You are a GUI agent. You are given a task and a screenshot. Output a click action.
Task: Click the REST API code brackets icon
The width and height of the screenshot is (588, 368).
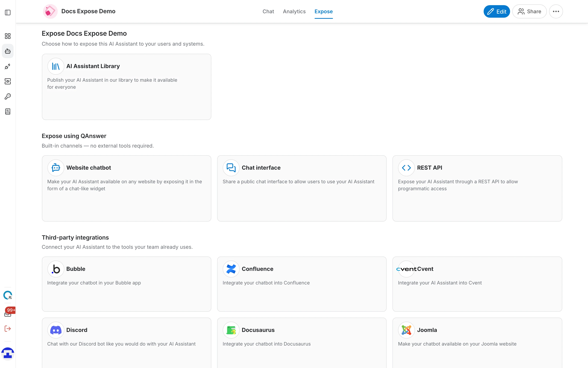406,168
